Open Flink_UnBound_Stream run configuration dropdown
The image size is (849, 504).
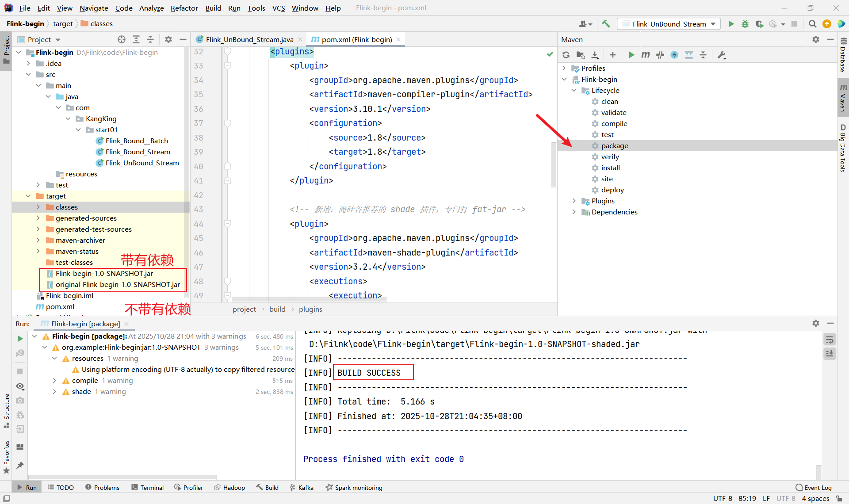point(669,24)
